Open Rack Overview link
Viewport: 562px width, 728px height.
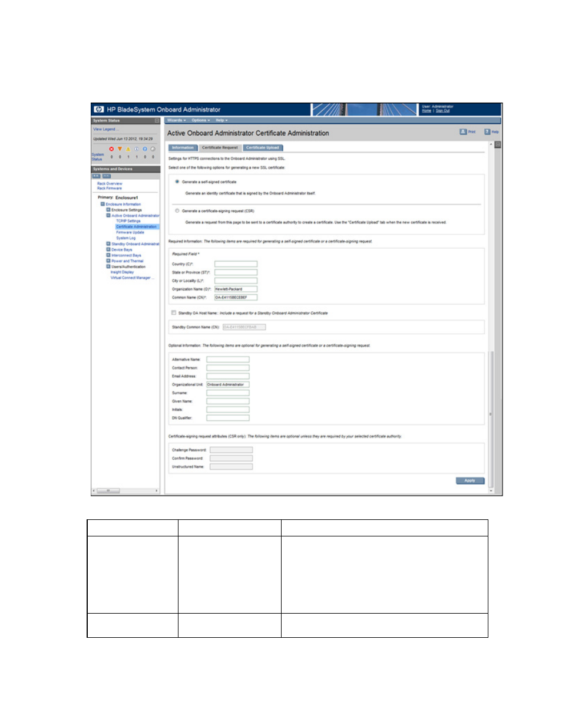pos(110,184)
